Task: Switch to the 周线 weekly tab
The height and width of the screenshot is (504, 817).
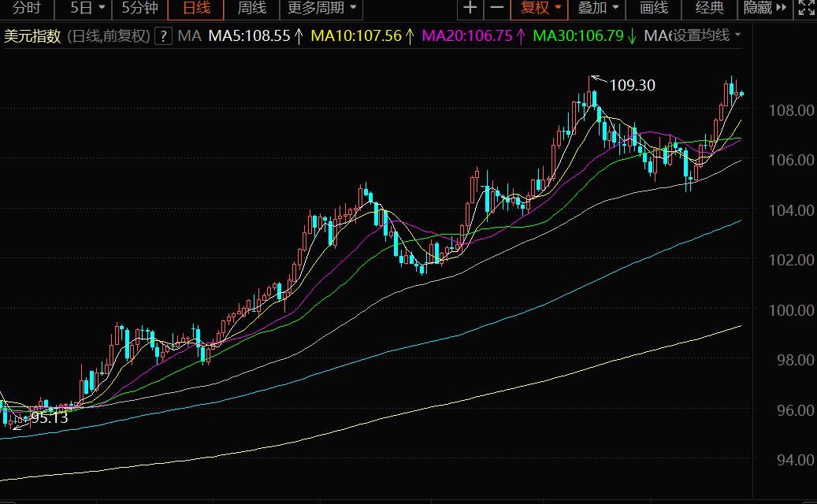Action: (251, 8)
